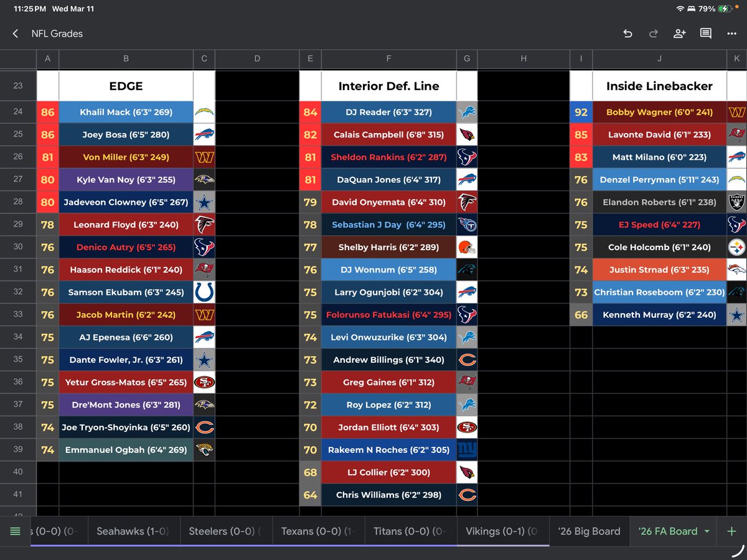Select the Broncos logo next to Justin Strnad

click(x=737, y=269)
